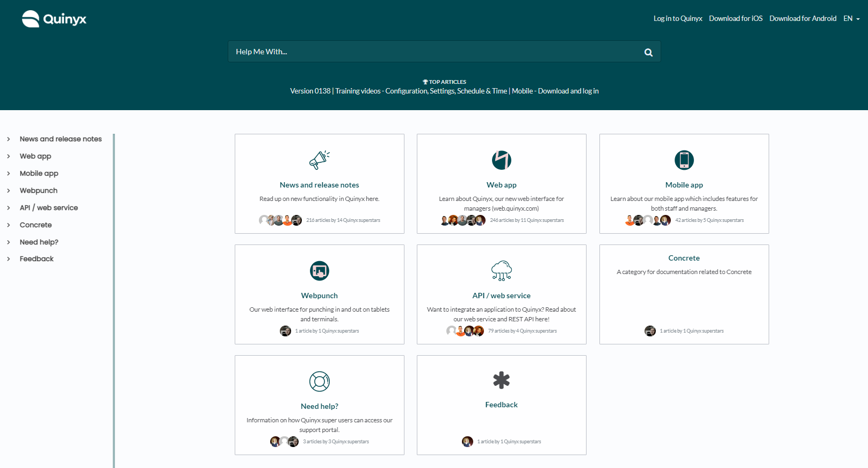The height and width of the screenshot is (468, 868).
Task: Select Need help? in sidebar
Action: (39, 242)
